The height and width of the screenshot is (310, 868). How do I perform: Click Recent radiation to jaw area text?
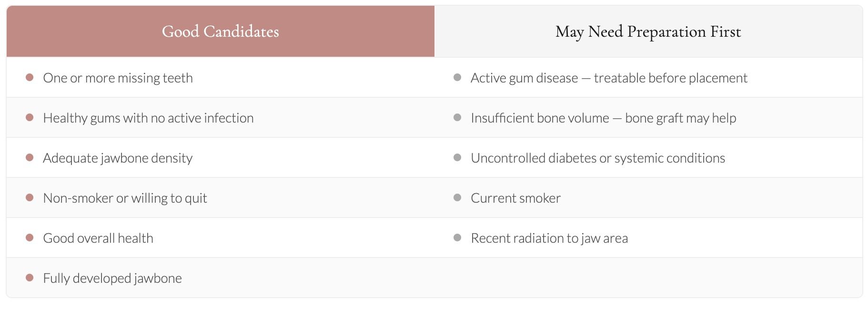tap(549, 238)
